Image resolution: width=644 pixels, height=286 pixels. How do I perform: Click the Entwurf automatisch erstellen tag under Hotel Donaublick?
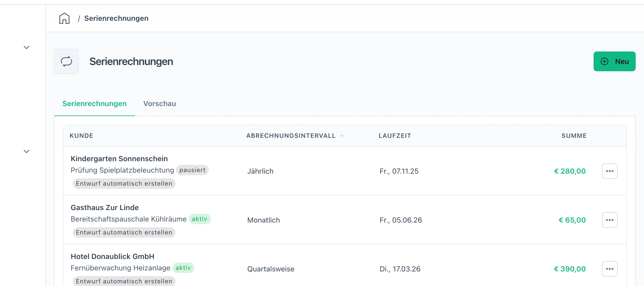[x=124, y=281]
